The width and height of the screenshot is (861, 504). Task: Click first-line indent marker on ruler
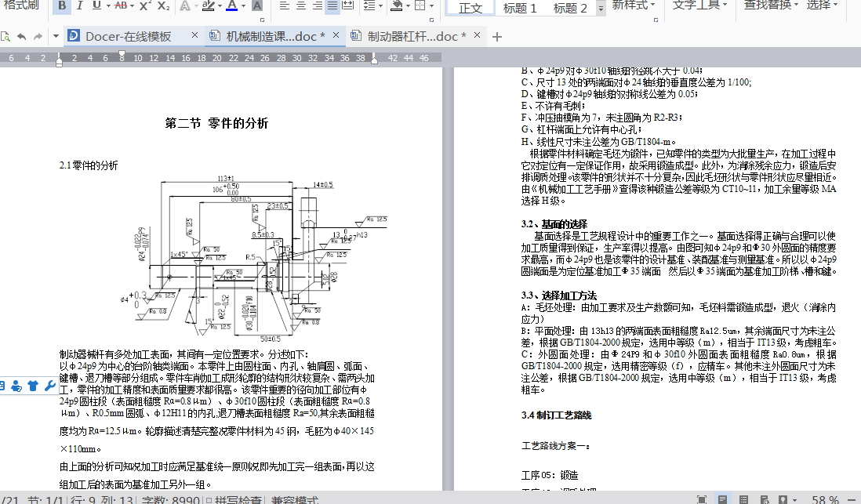[x=122, y=54]
